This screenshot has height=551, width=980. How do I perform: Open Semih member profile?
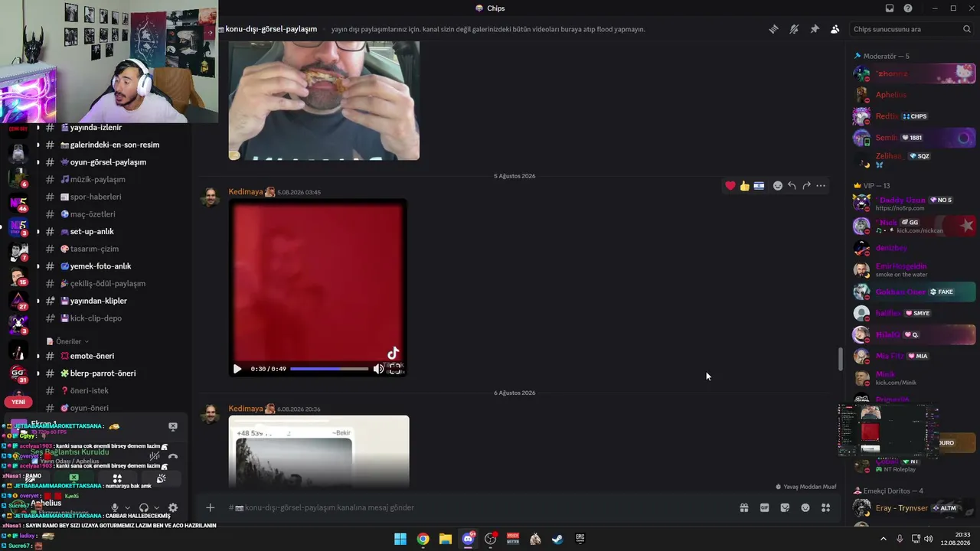[915, 138]
